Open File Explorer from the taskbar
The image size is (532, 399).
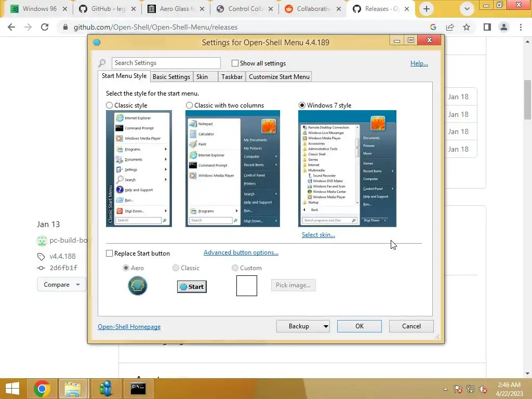[x=73, y=389]
